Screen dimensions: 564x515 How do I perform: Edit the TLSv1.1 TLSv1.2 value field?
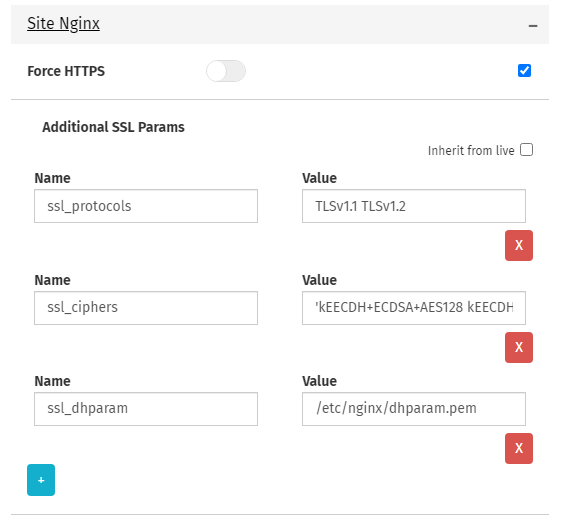pyautogui.click(x=414, y=206)
